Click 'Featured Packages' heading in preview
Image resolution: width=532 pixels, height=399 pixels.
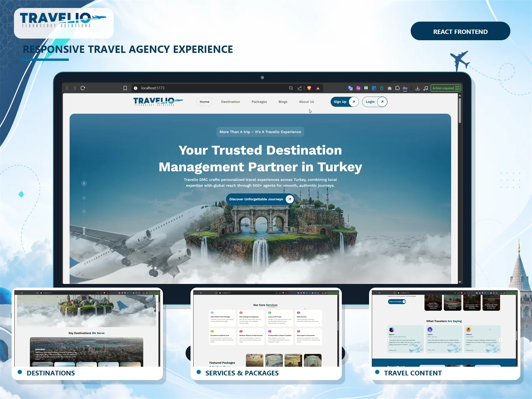(222, 363)
